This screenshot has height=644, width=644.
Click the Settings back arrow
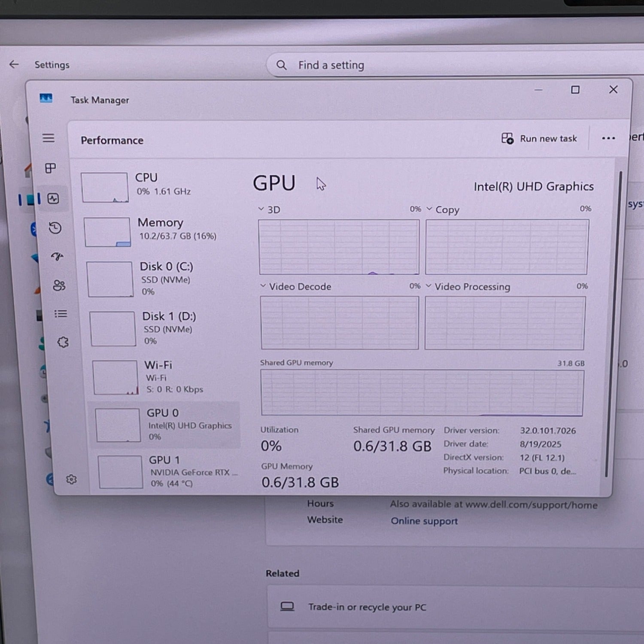point(14,64)
